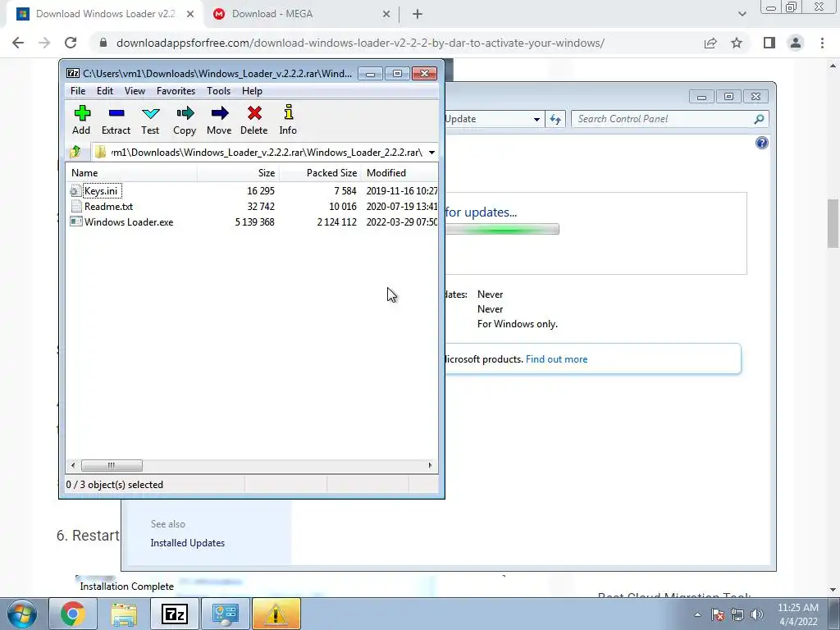Open the Help menu in 7-Zip
Viewport: 840px width, 630px height.
[x=252, y=91]
